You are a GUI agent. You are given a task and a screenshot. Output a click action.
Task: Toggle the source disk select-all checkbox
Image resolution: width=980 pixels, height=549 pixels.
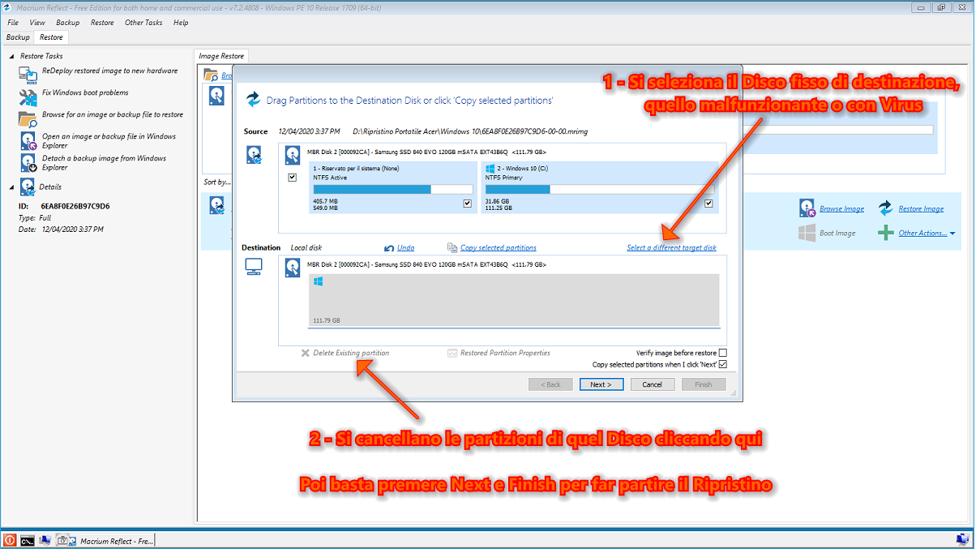(292, 178)
